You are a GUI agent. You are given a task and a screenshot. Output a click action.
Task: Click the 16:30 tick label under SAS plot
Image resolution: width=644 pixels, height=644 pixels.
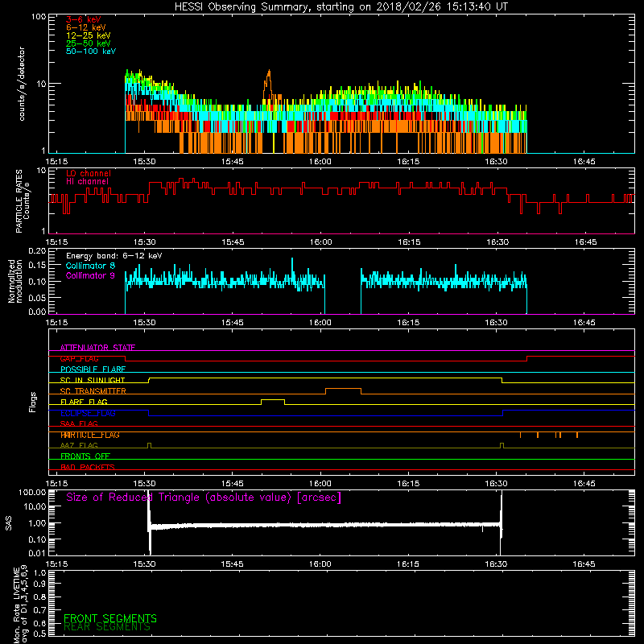point(496,564)
